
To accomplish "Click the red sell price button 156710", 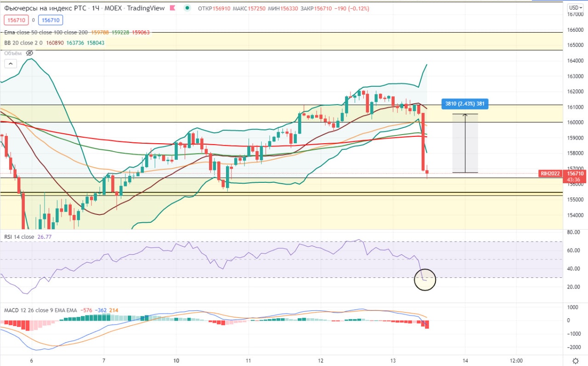I will pos(16,20).
